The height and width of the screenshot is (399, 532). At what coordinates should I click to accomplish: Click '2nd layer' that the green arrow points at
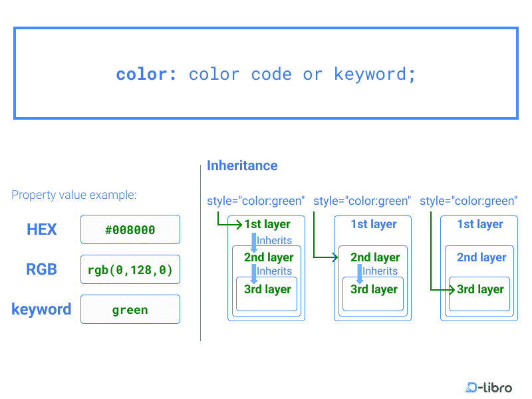pyautogui.click(x=375, y=257)
